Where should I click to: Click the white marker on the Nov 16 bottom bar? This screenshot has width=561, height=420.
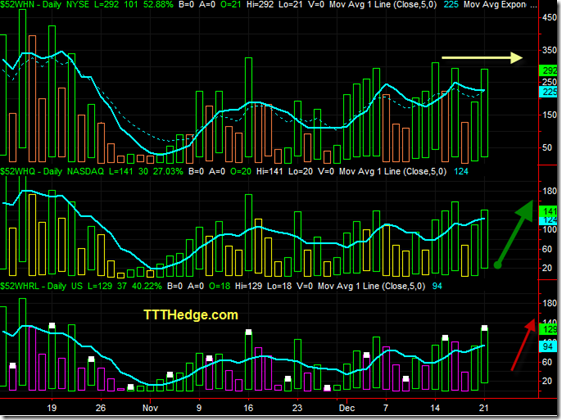(x=249, y=332)
